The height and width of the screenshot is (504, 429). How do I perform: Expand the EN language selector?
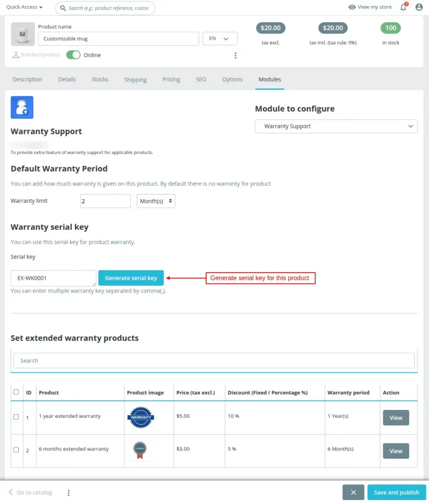point(220,38)
